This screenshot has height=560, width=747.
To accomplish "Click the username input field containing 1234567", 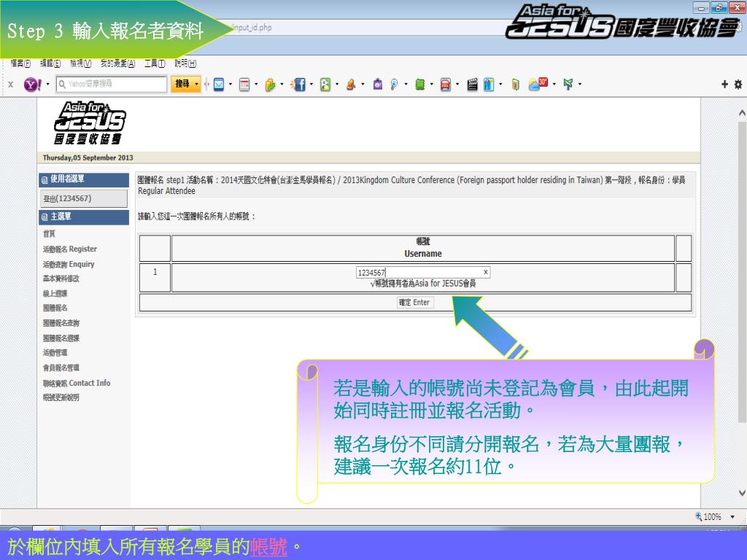I will 419,272.
